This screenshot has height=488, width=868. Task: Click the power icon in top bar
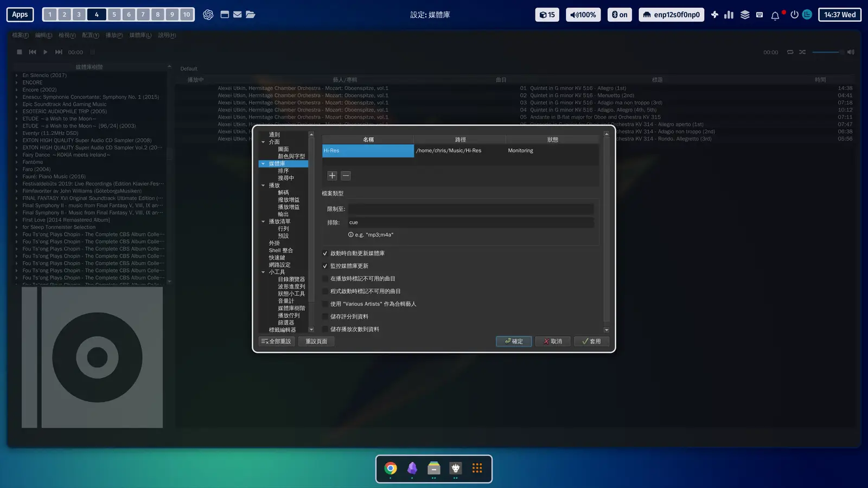click(794, 15)
